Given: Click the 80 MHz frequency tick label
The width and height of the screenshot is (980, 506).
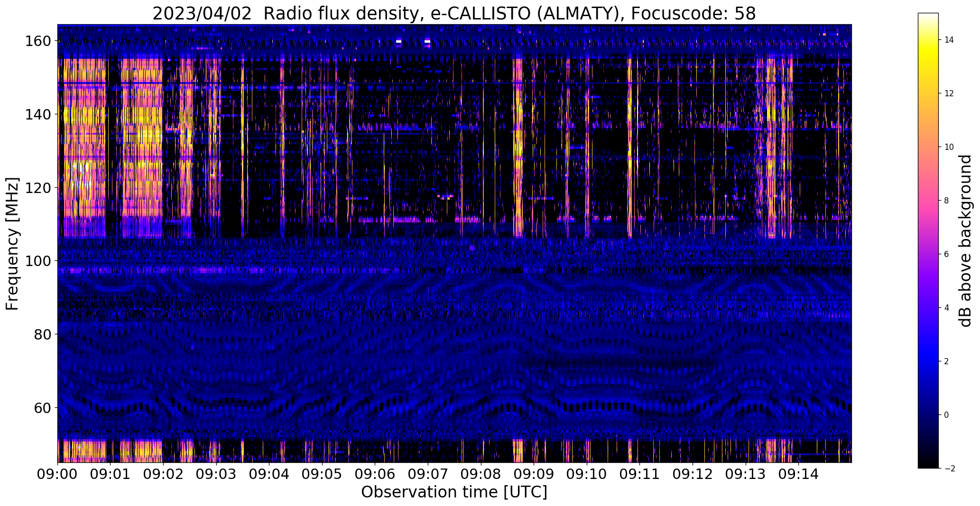Looking at the screenshot, I should 42,334.
